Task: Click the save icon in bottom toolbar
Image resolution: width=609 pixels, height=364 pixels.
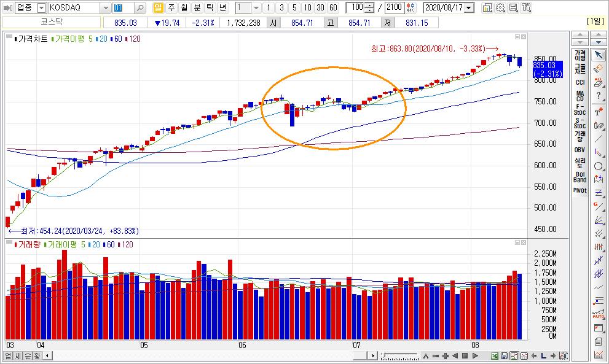Action: pyautogui.click(x=504, y=356)
